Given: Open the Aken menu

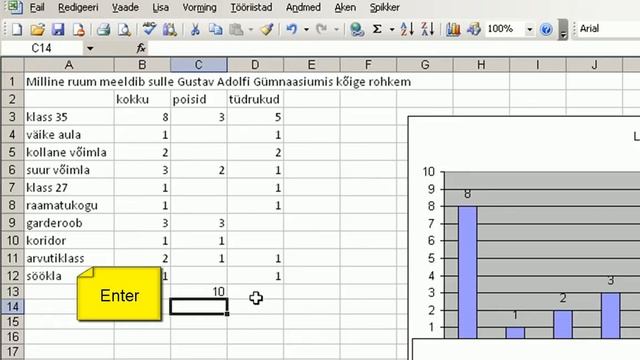Looking at the screenshot, I should [345, 7].
